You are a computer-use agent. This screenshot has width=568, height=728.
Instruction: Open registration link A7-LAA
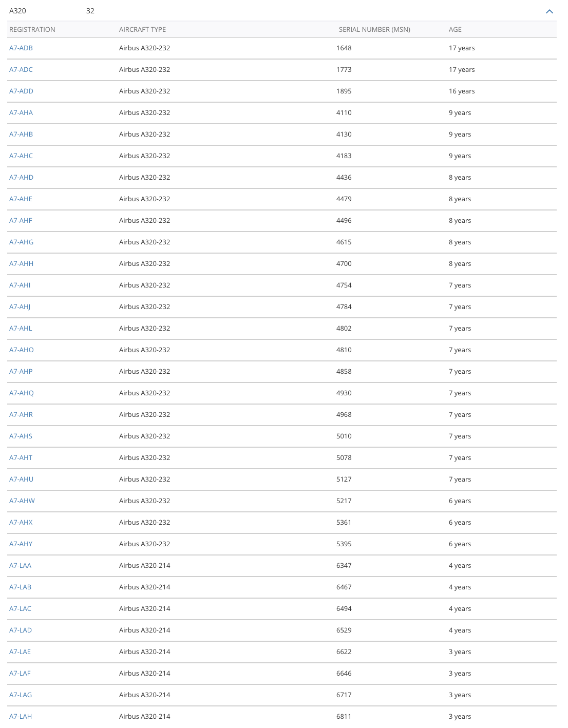click(x=21, y=566)
